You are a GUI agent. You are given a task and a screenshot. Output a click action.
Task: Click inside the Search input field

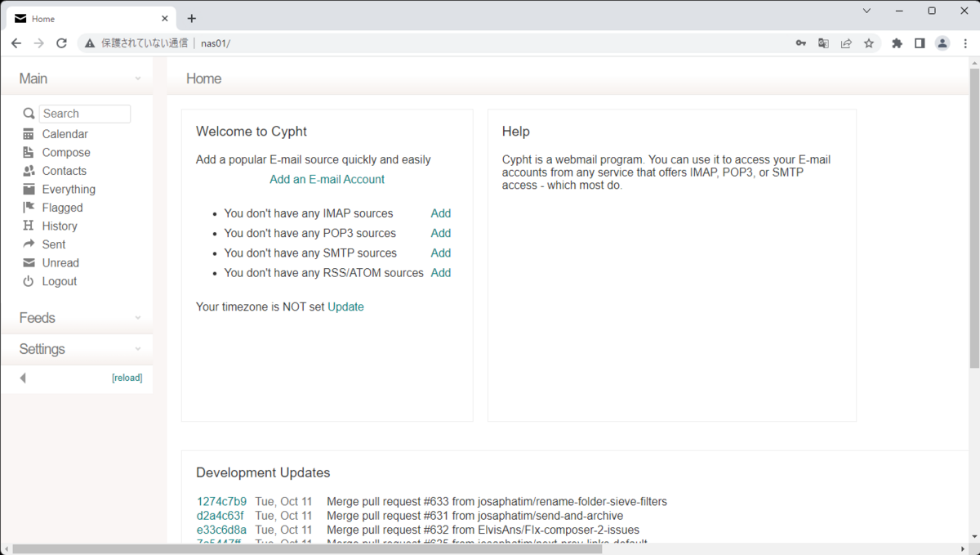click(85, 114)
